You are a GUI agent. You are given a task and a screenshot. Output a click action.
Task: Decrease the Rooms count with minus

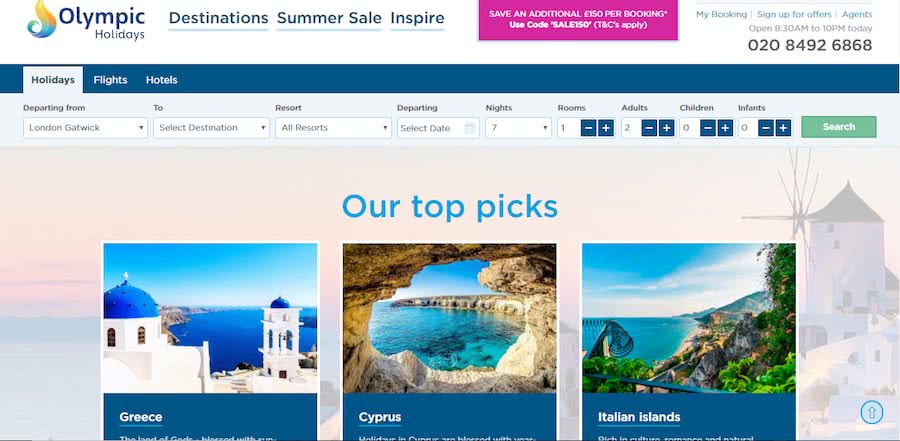[588, 127]
